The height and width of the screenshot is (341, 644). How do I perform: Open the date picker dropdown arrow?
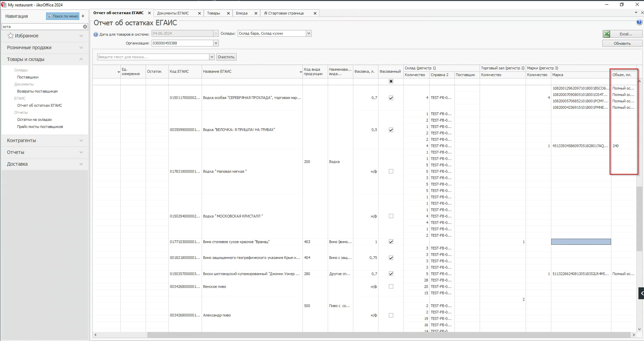tap(216, 33)
